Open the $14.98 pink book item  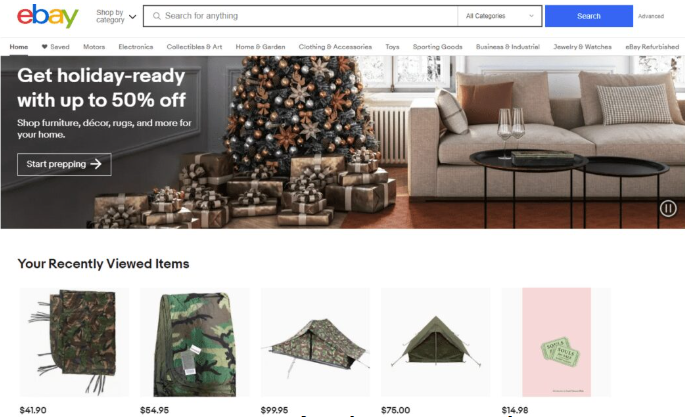point(556,342)
